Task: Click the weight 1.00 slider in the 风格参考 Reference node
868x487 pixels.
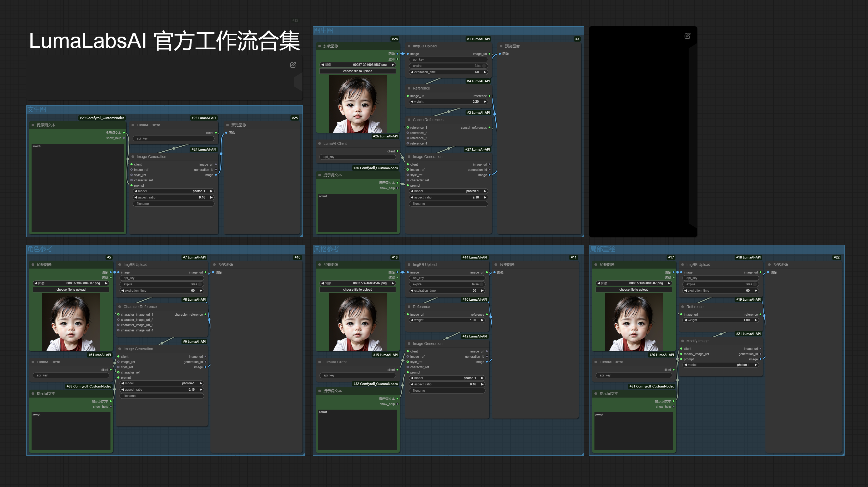Action: pyautogui.click(x=447, y=320)
